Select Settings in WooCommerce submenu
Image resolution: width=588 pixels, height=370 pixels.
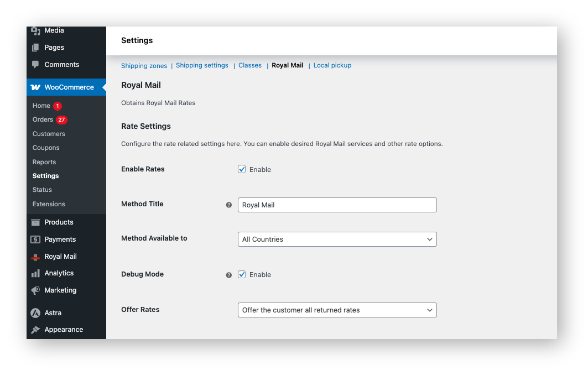click(46, 176)
